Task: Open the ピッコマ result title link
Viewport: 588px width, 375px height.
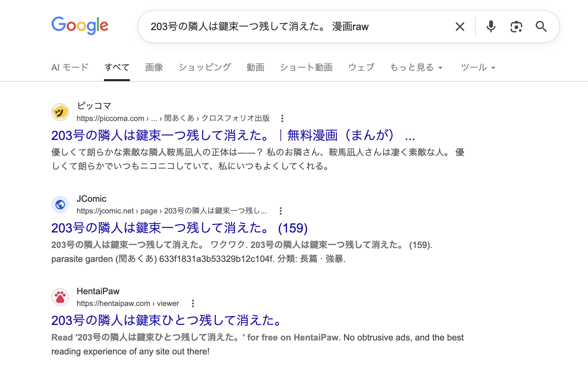Action: click(233, 135)
